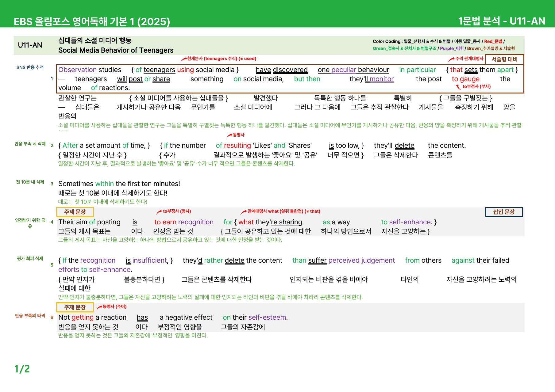Click the grammar note 'to부정사 (명사)'
The width and height of the screenshot is (555, 392).
click(x=177, y=211)
